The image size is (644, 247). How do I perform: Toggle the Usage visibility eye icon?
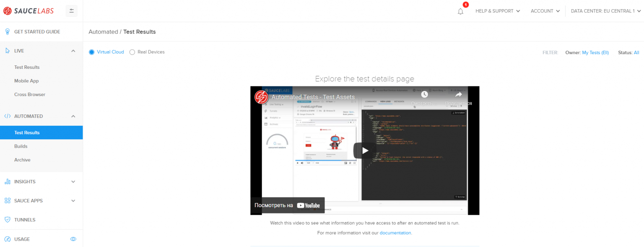tap(73, 239)
